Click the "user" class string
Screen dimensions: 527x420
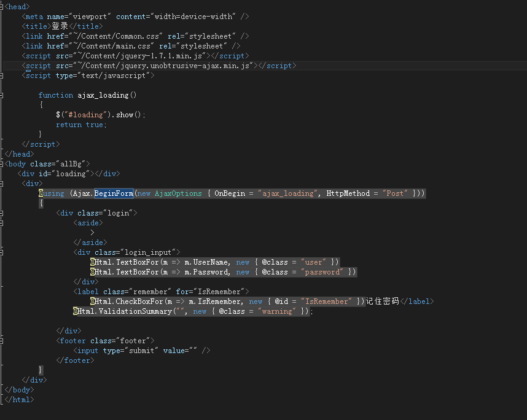[x=313, y=262]
